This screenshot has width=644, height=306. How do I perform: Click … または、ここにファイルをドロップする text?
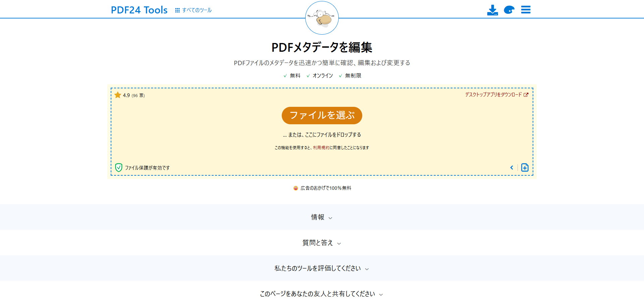(x=322, y=135)
